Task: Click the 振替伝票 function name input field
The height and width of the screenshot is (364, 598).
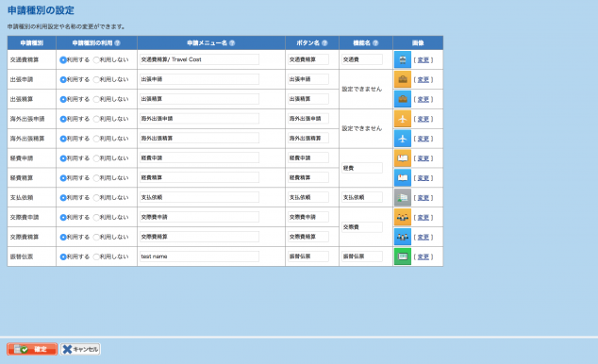Action: (x=362, y=256)
